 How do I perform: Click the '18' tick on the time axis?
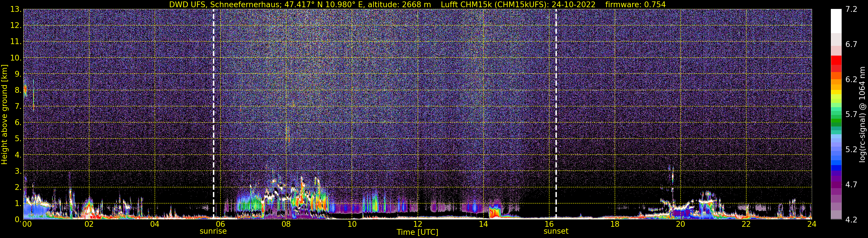pyautogui.click(x=614, y=224)
